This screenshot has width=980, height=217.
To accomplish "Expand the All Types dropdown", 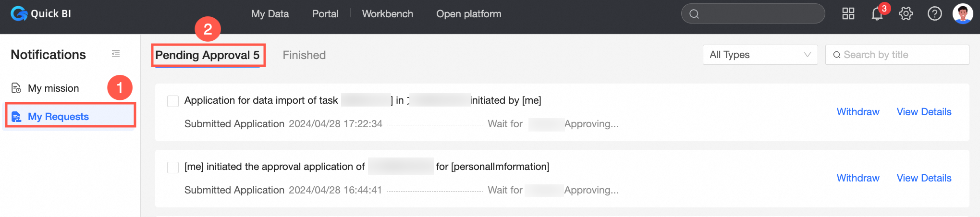I will click(760, 55).
